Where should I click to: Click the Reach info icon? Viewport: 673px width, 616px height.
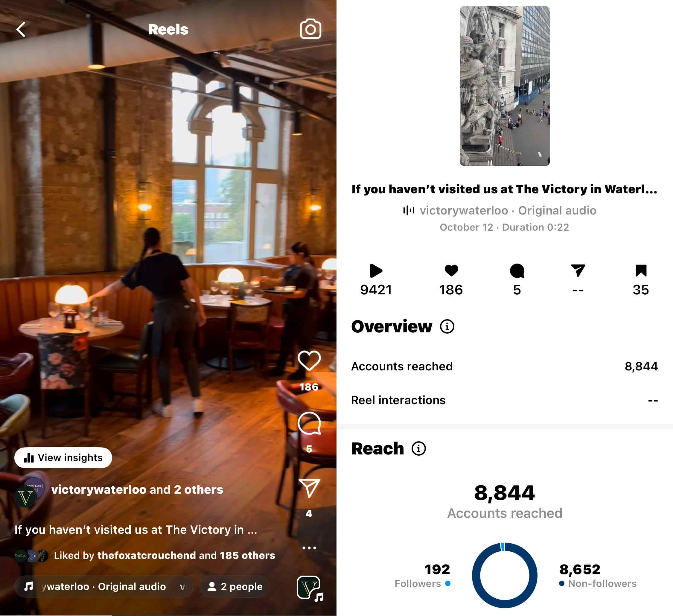(419, 448)
